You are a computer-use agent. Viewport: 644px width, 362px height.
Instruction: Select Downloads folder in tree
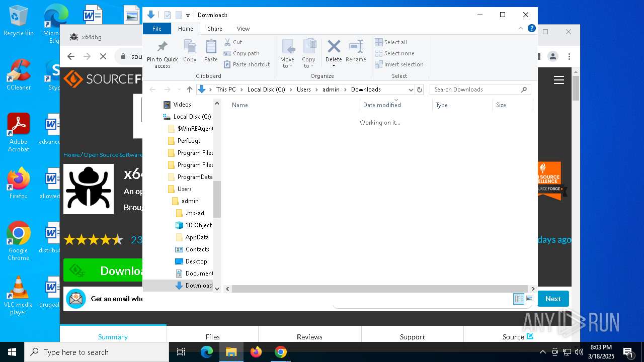pyautogui.click(x=199, y=286)
